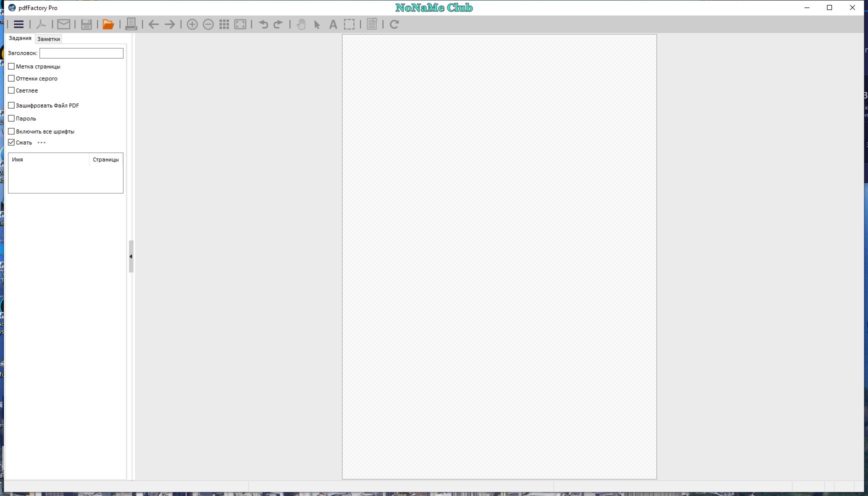Select the hand pan tool
The width and height of the screenshot is (868, 496).
(x=301, y=24)
